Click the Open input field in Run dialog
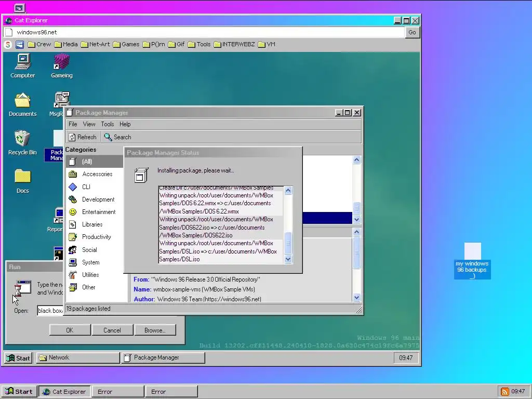This screenshot has height=399, width=532. click(50, 311)
